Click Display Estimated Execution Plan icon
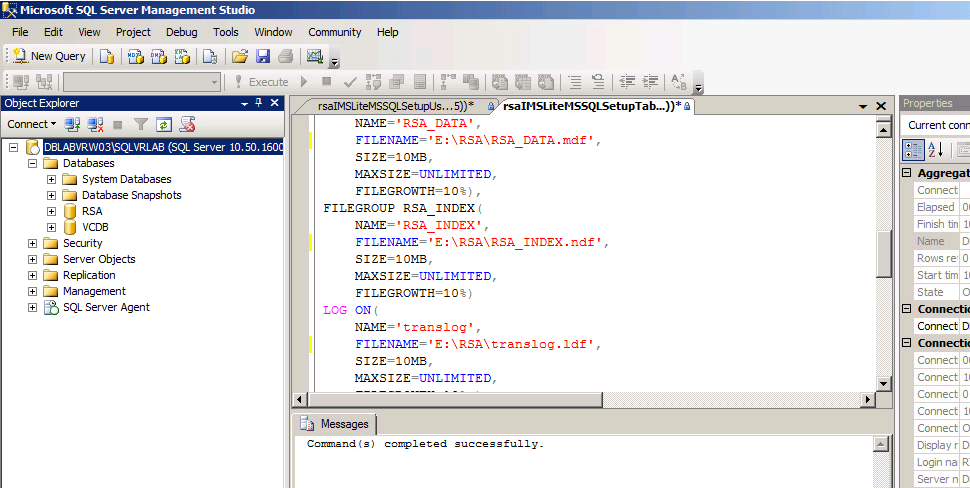The height and width of the screenshot is (488, 970). tap(373, 82)
